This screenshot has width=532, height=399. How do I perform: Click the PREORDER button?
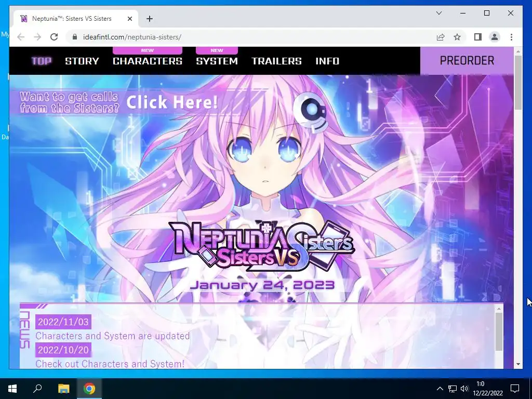(x=467, y=61)
